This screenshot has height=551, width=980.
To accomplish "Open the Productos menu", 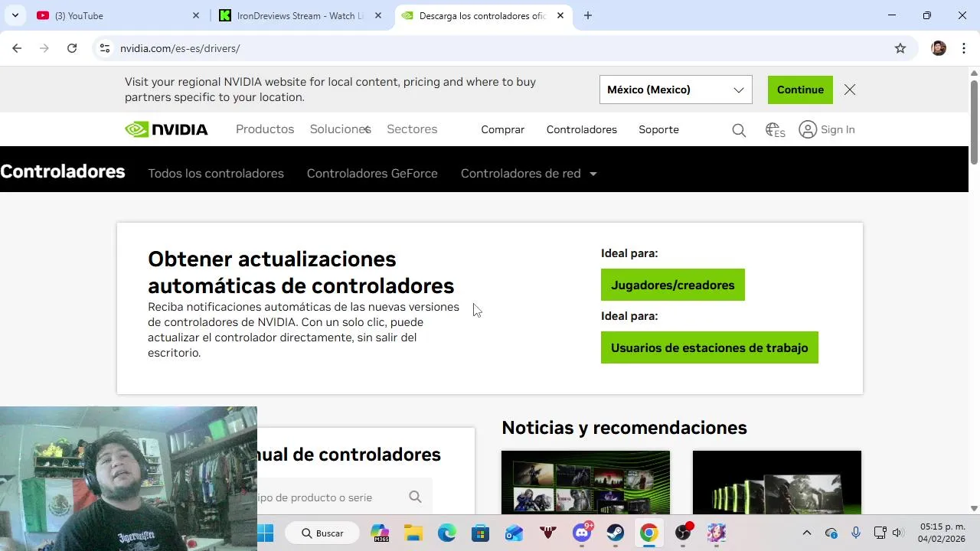I will tap(265, 129).
